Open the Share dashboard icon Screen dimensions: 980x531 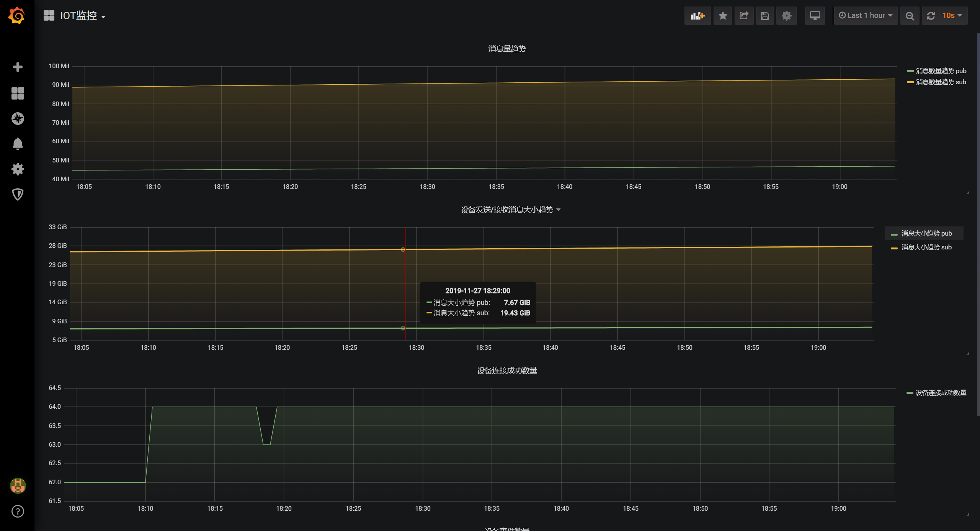click(744, 16)
